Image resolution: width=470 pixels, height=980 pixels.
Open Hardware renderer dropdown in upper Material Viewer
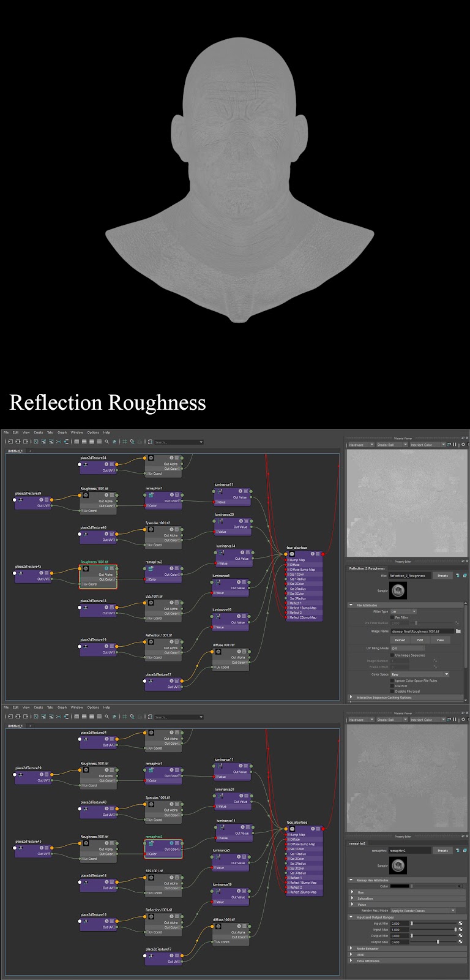(x=360, y=445)
